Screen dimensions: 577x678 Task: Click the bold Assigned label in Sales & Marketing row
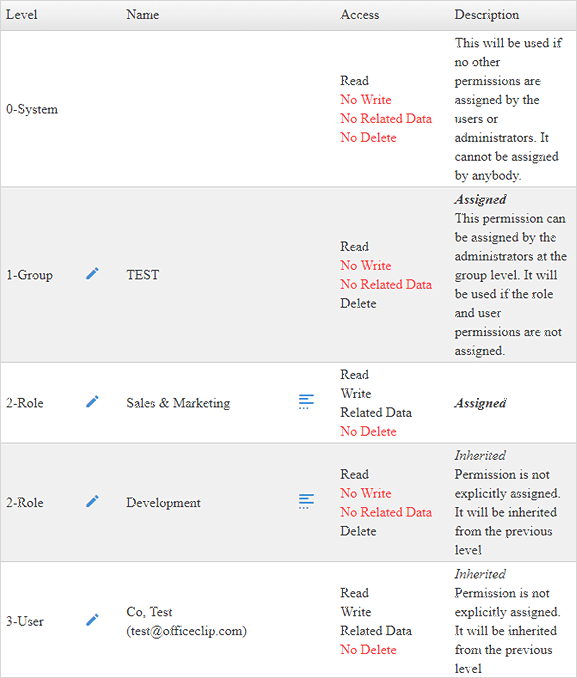[x=480, y=403]
